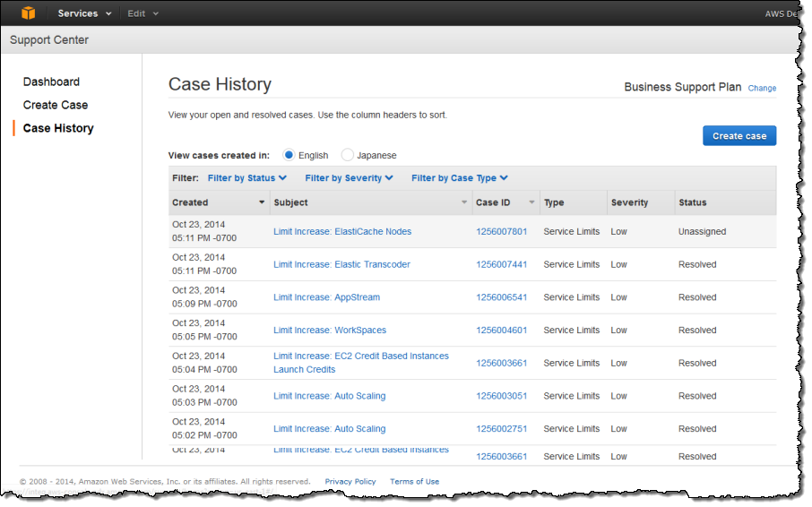The image size is (812, 507).
Task: Select Japanese radio button
Action: pyautogui.click(x=348, y=155)
